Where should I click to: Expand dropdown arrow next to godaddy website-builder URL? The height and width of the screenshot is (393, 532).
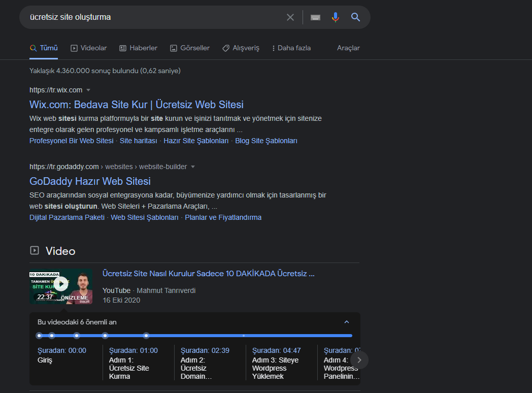click(193, 167)
